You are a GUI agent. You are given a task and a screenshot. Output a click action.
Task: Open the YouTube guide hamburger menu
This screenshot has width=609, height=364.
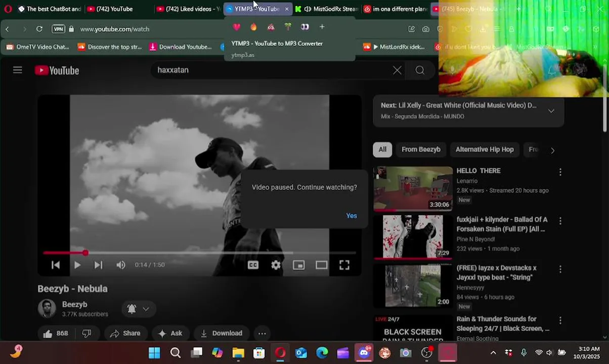(x=18, y=70)
